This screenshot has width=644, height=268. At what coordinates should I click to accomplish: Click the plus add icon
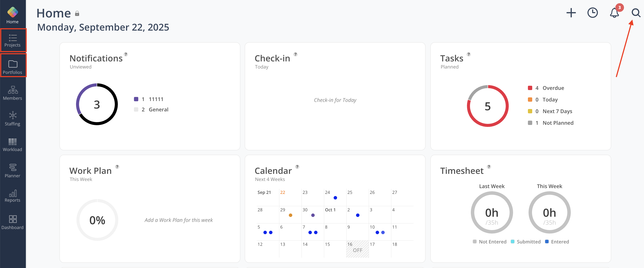tap(571, 13)
